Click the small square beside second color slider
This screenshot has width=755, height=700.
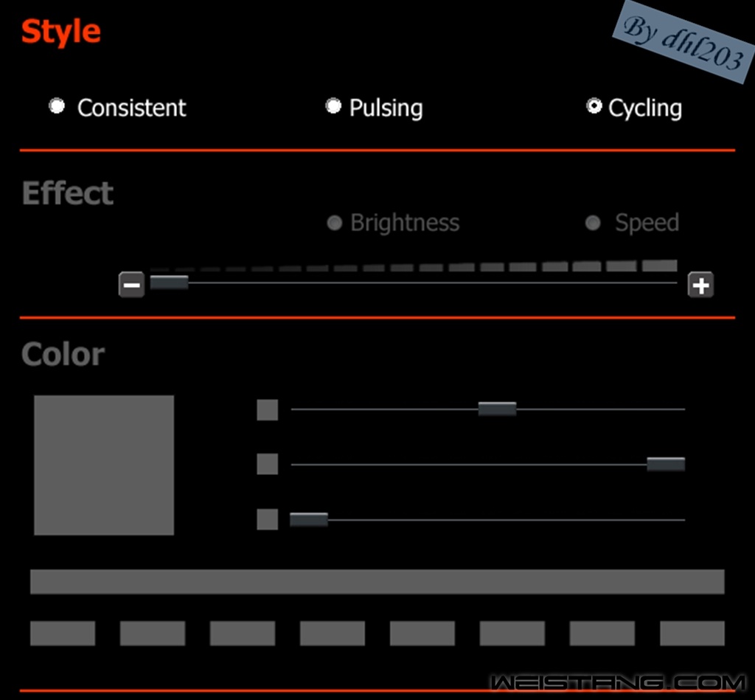[267, 464]
